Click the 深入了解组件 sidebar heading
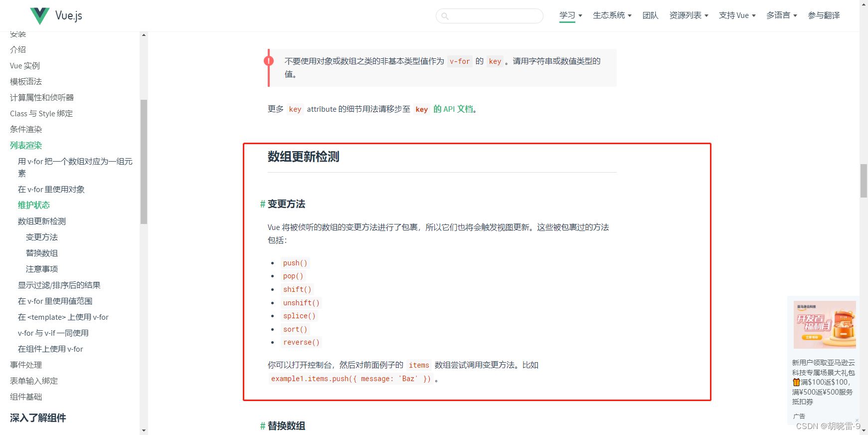 pyautogui.click(x=38, y=418)
